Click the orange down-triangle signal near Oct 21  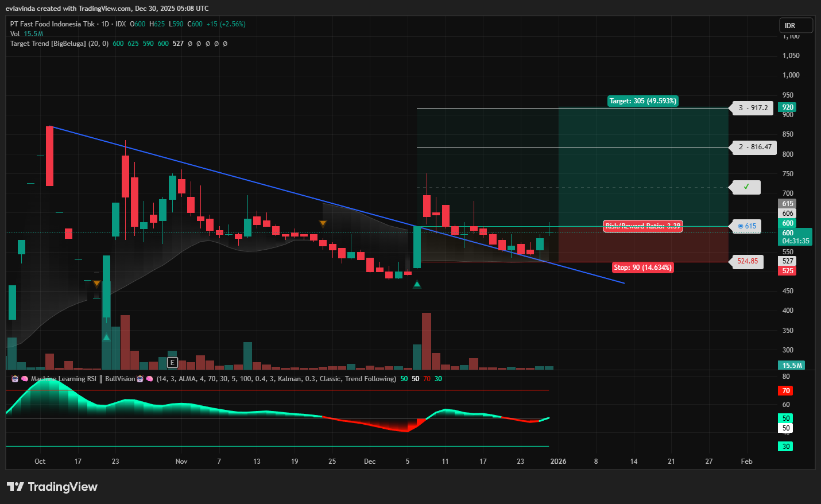coord(96,284)
